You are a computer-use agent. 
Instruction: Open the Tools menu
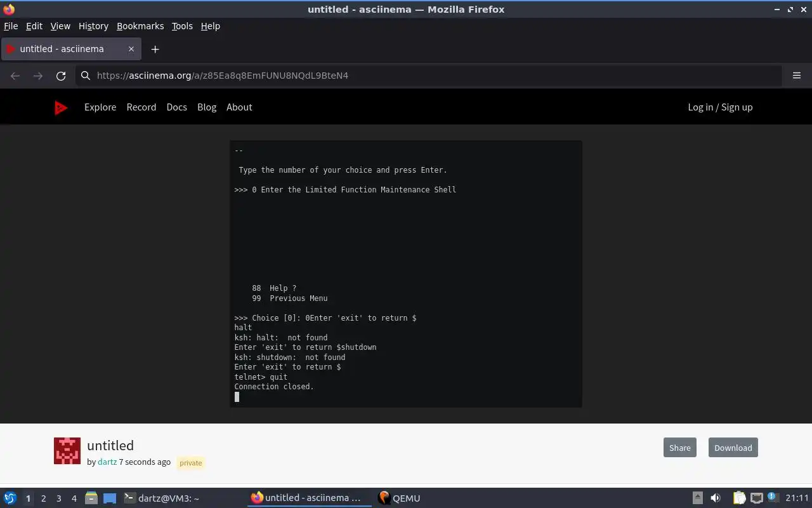pyautogui.click(x=182, y=26)
